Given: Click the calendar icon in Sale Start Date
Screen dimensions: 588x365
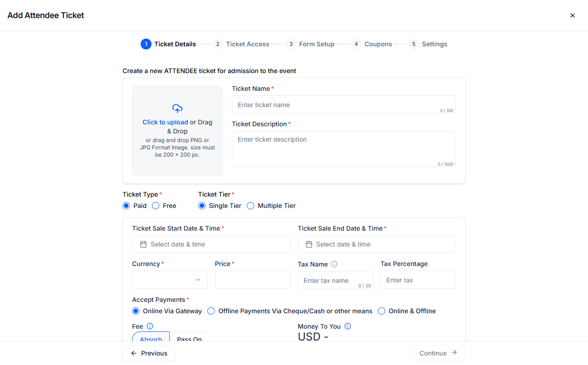Looking at the screenshot, I should 143,244.
